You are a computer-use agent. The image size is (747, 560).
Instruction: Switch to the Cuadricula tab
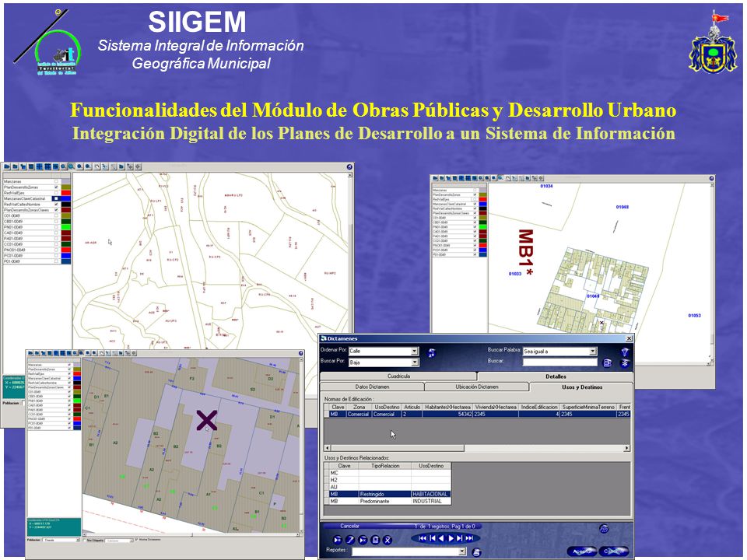pyautogui.click(x=398, y=376)
